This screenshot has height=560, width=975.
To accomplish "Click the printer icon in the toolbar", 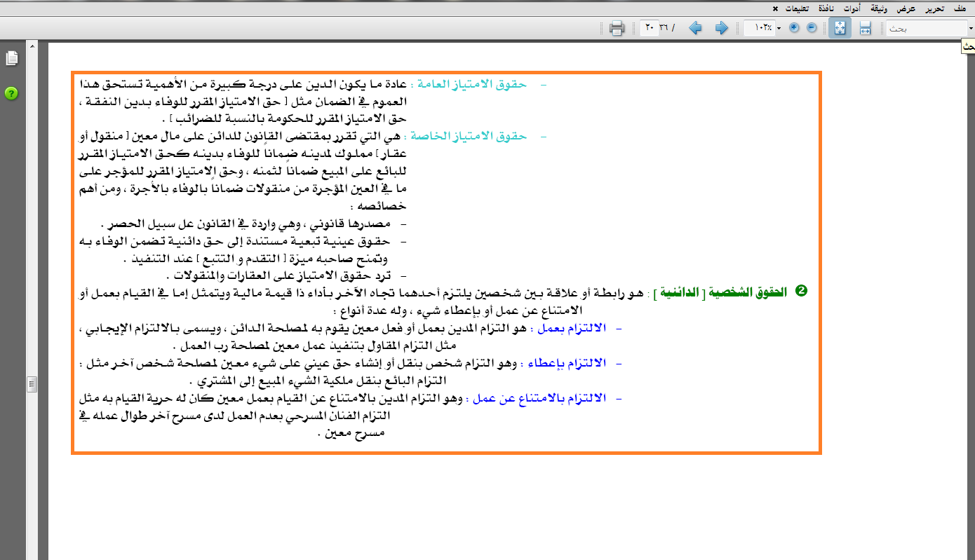I will (x=617, y=28).
